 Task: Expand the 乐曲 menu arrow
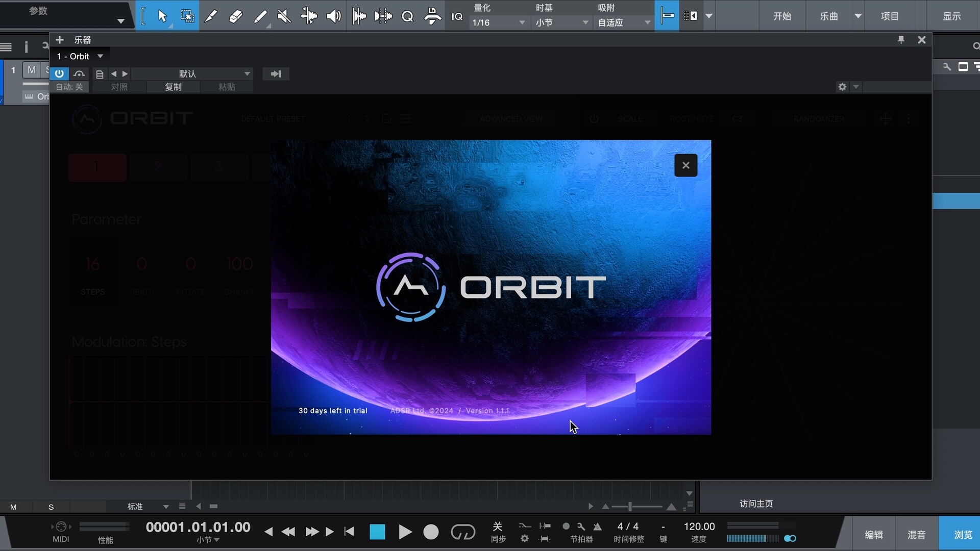(858, 16)
